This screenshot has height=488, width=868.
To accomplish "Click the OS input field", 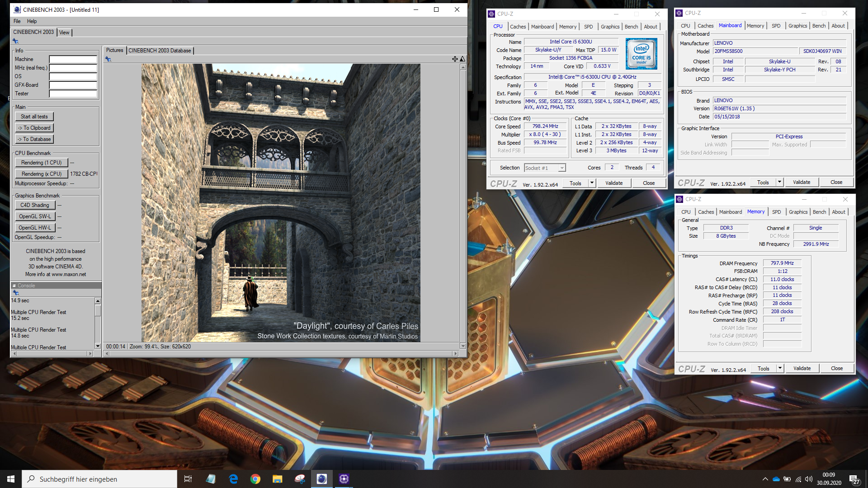I will coord(73,76).
